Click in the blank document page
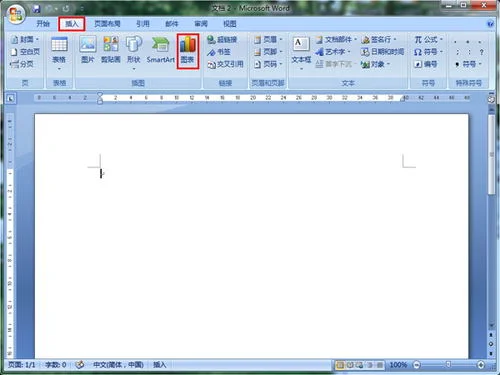500x375 pixels. click(251, 236)
